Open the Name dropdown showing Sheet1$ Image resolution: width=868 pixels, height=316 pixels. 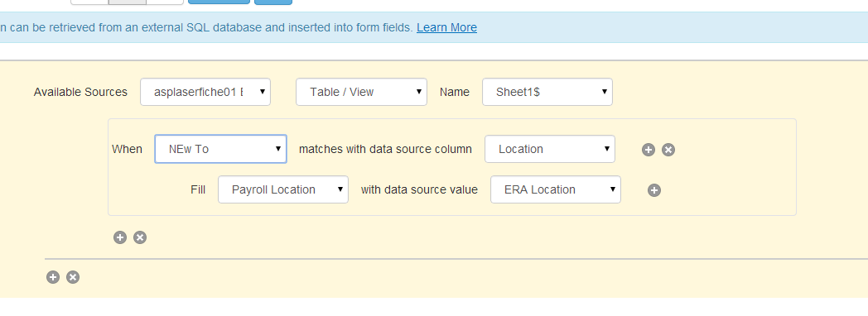[x=547, y=92]
